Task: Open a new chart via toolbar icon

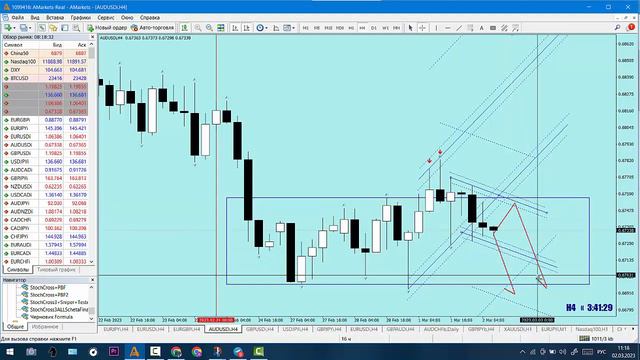Action: pos(8,28)
